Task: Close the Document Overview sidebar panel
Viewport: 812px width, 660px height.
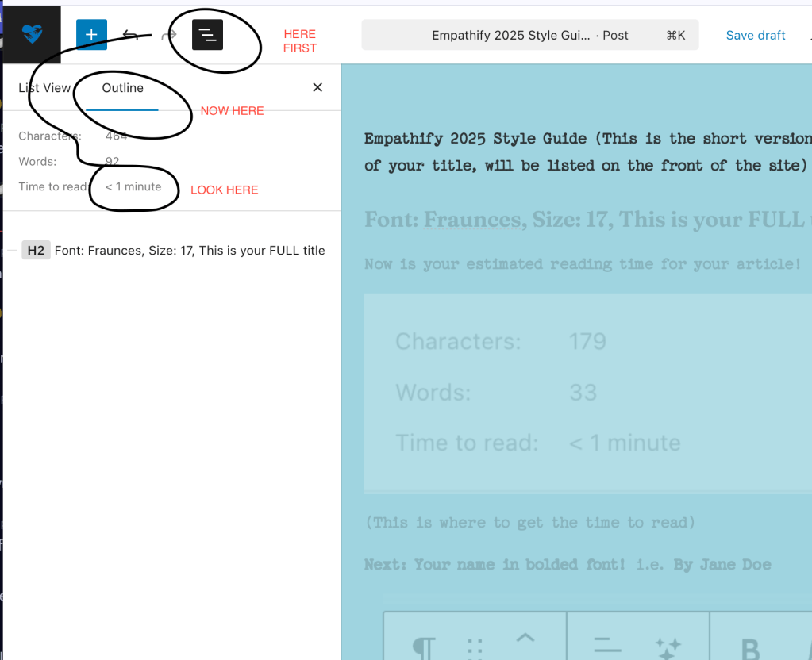Action: point(317,87)
